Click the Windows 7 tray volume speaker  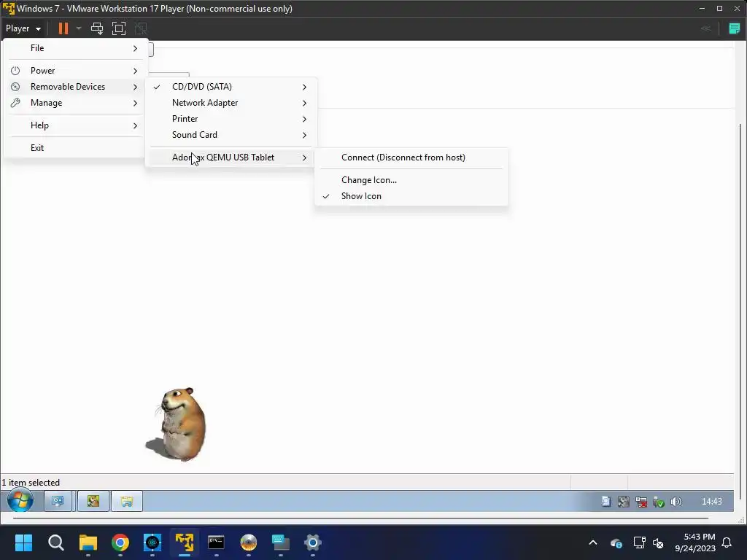(x=676, y=502)
